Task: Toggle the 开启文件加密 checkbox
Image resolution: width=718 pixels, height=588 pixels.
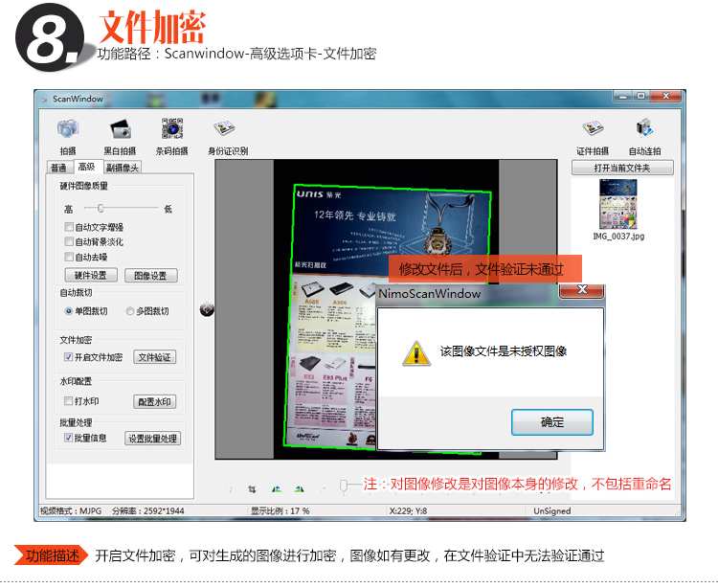Action: [69, 357]
